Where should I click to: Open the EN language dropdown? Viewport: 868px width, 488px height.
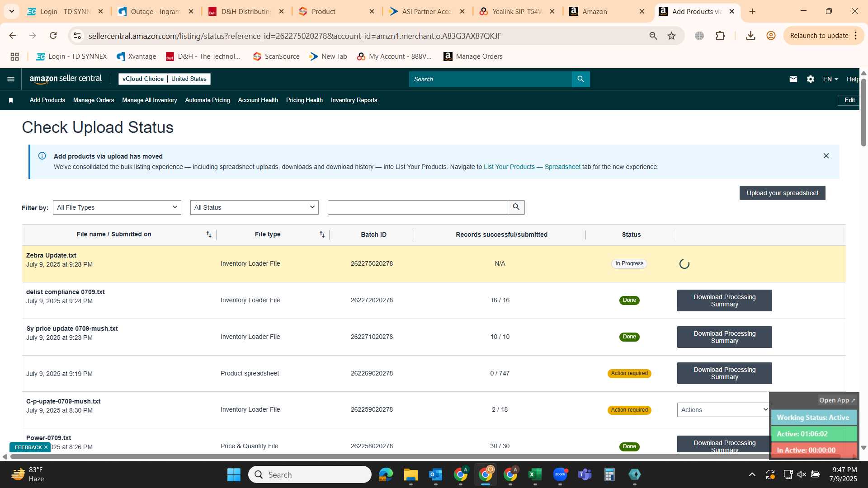click(830, 79)
